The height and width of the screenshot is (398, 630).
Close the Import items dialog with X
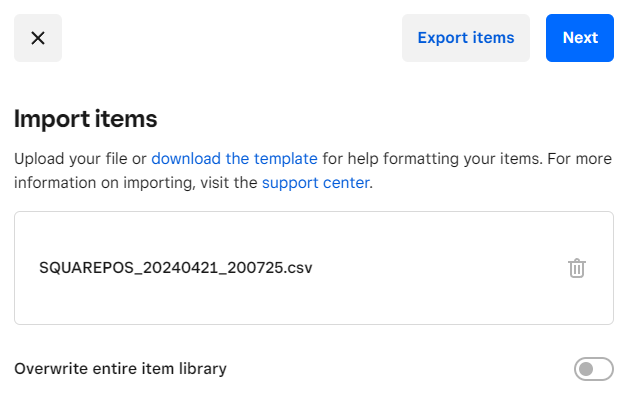click(x=38, y=38)
